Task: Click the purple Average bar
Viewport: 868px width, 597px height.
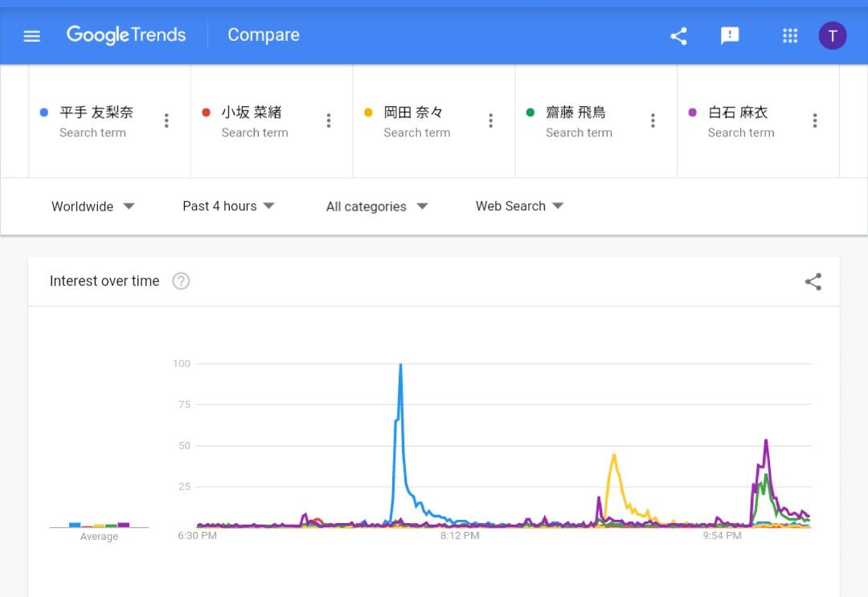Action: tap(123, 525)
